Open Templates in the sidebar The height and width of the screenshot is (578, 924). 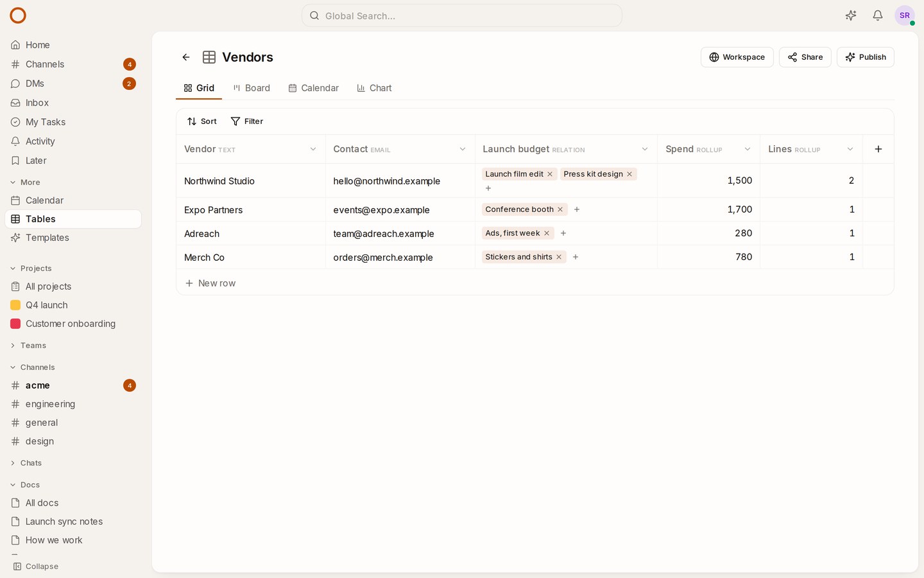73,238
